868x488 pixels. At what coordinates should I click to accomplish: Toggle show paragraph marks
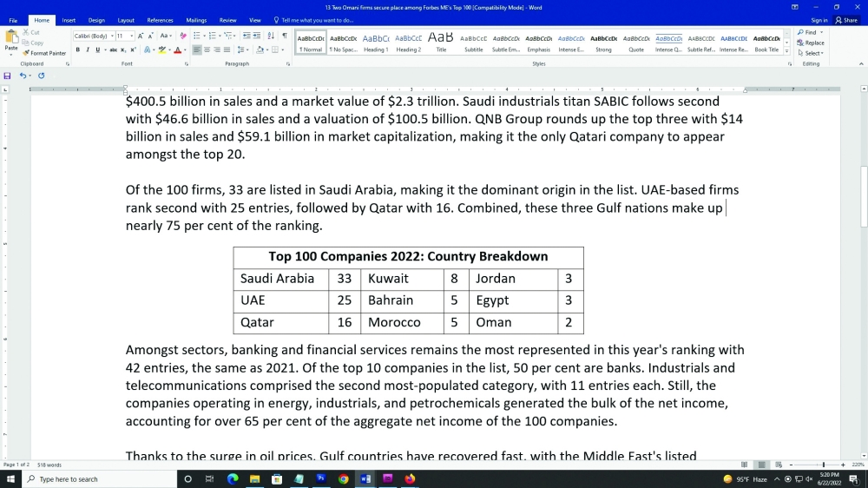pos(285,36)
